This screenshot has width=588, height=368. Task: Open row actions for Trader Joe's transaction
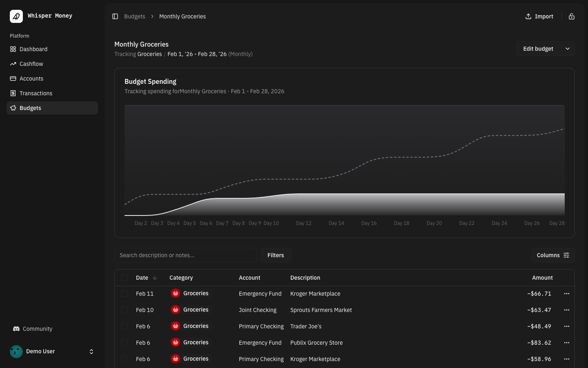coord(566,326)
